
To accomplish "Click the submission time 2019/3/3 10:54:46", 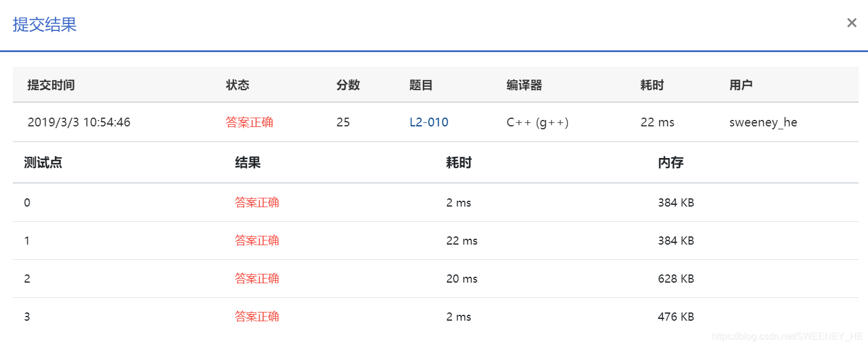I will (79, 122).
